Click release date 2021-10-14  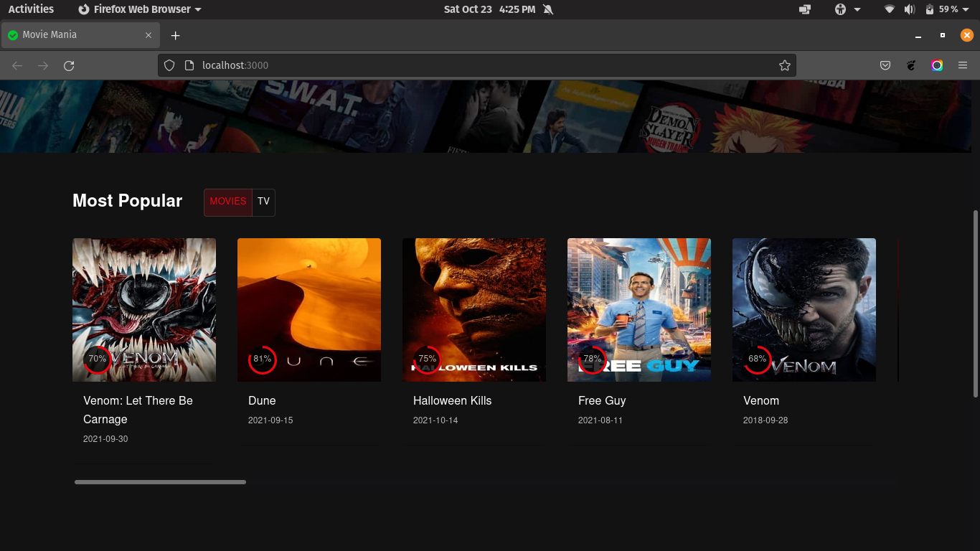click(x=435, y=420)
